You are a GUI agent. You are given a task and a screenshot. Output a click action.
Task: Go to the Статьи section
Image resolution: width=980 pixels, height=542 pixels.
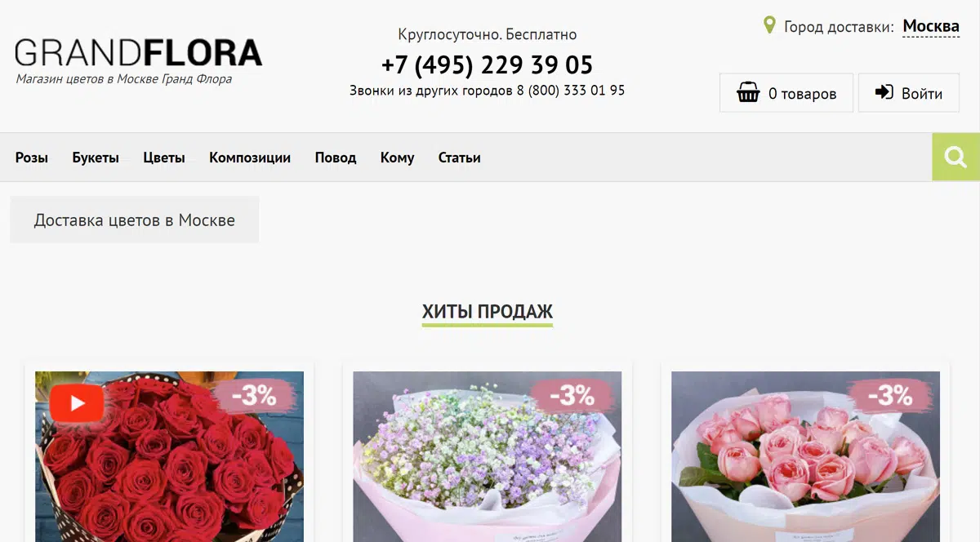pos(459,158)
